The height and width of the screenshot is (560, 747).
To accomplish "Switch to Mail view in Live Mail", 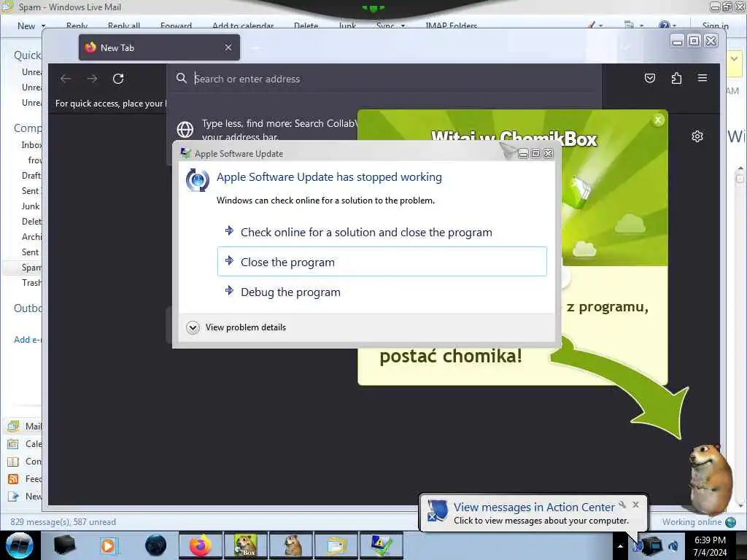I will pos(24,426).
